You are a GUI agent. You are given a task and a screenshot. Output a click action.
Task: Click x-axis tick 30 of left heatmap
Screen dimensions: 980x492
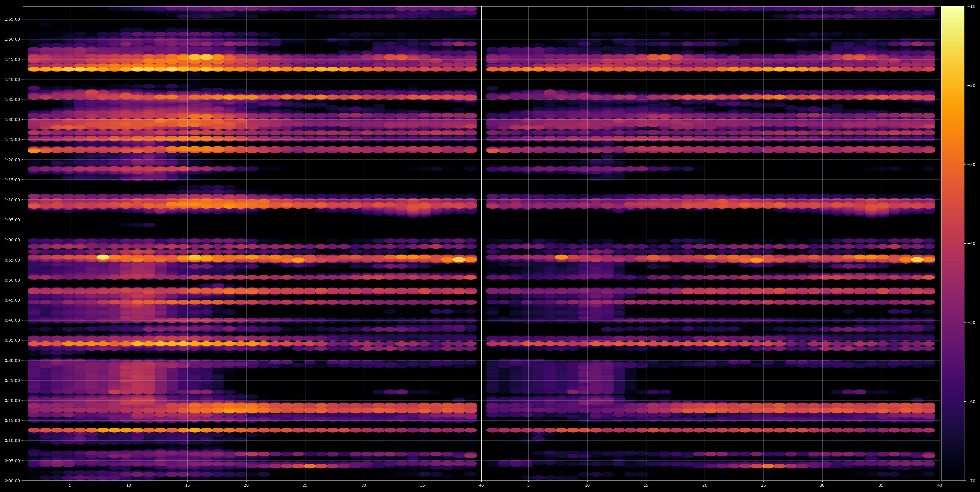click(x=364, y=486)
